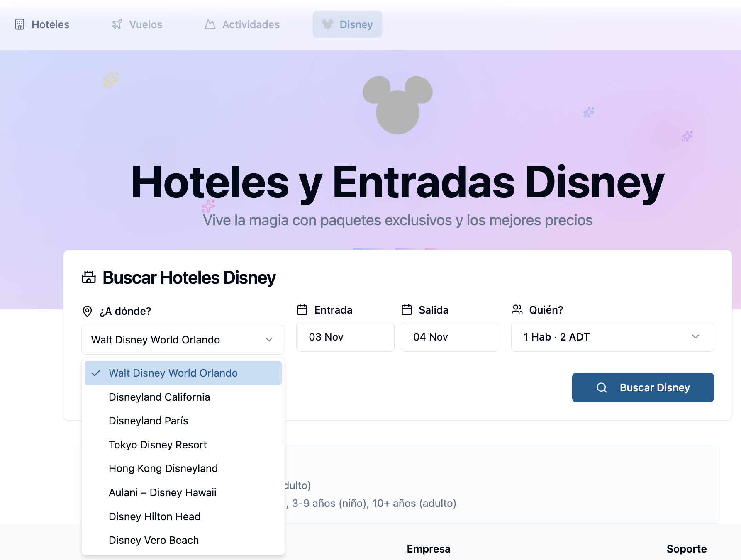Open the Salida date field 04 Nov
The width and height of the screenshot is (741, 560).
click(x=450, y=337)
